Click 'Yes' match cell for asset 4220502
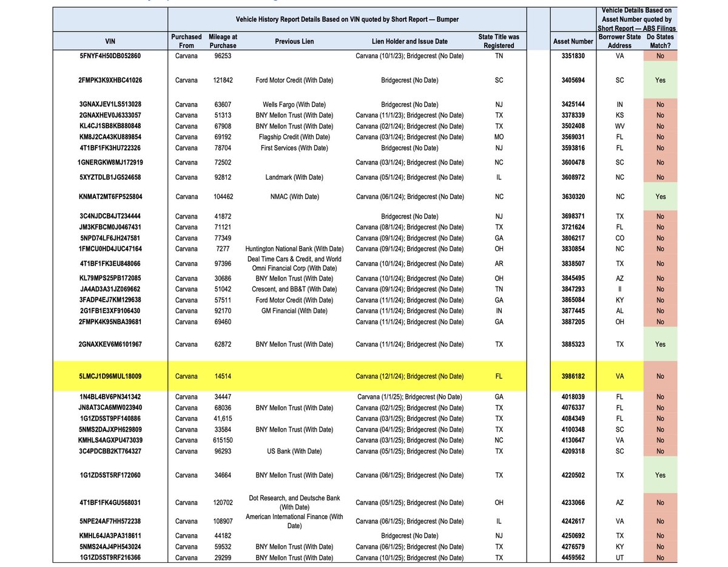The height and width of the screenshot is (567, 728). pos(661,475)
